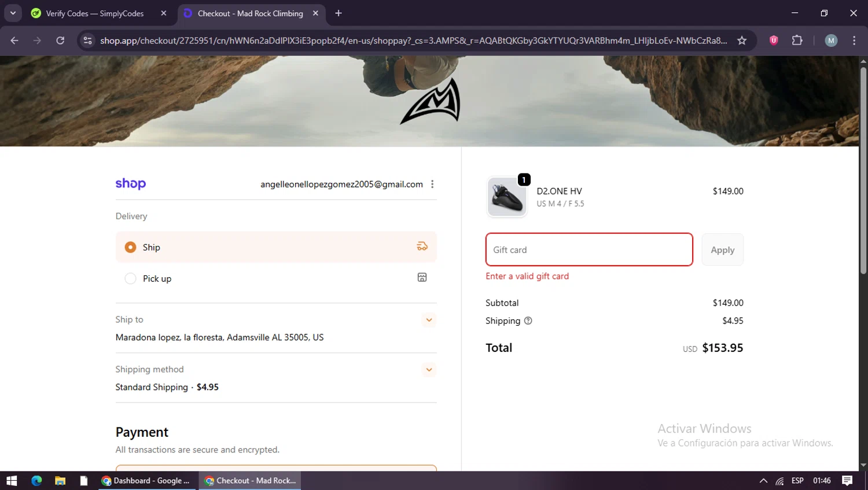Open account options three-dot menu beside email
The image size is (868, 490).
(432, 184)
